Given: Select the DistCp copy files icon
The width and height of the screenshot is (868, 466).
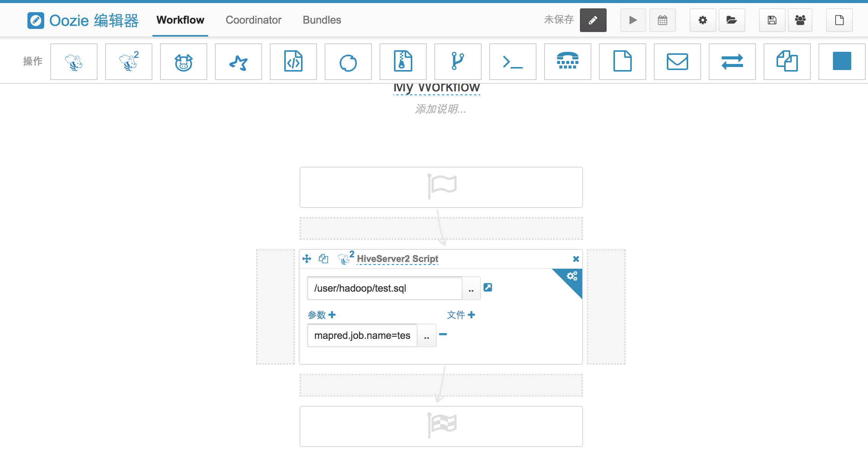Looking at the screenshot, I should point(787,62).
